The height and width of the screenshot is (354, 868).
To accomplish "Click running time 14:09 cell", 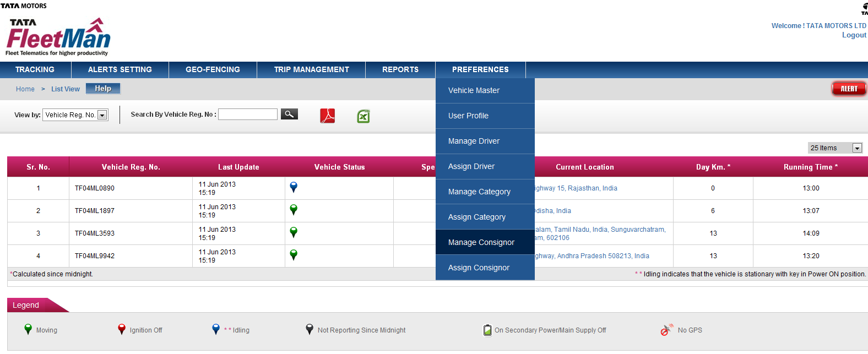I will (x=811, y=233).
